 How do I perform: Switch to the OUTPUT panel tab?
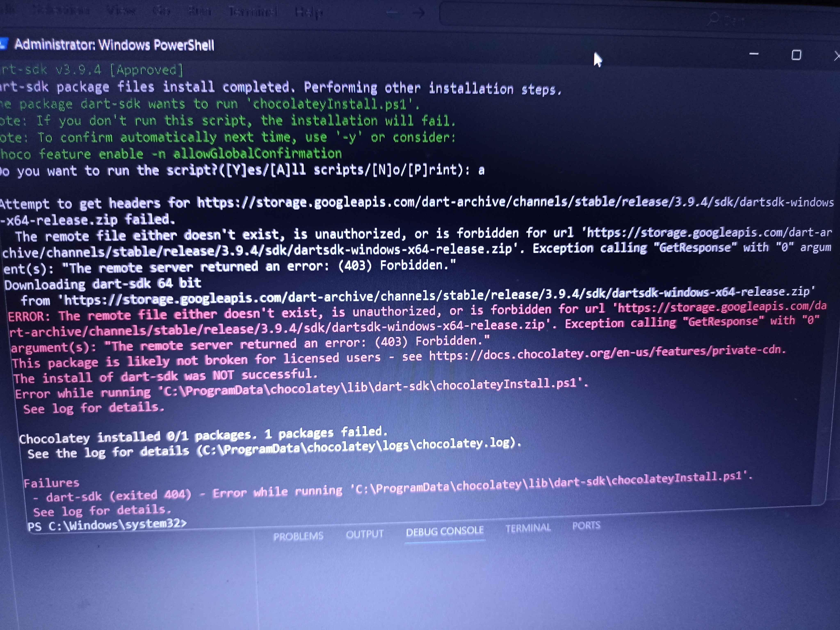[365, 534]
